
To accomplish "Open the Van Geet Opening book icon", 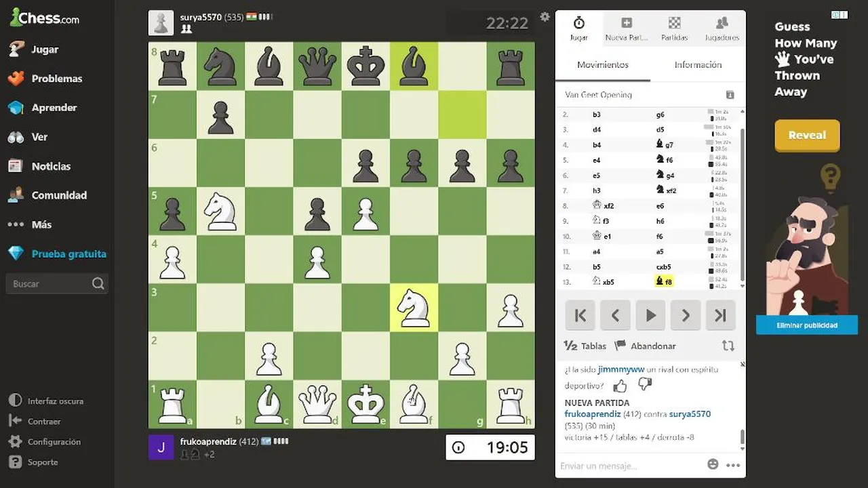I will pos(730,95).
